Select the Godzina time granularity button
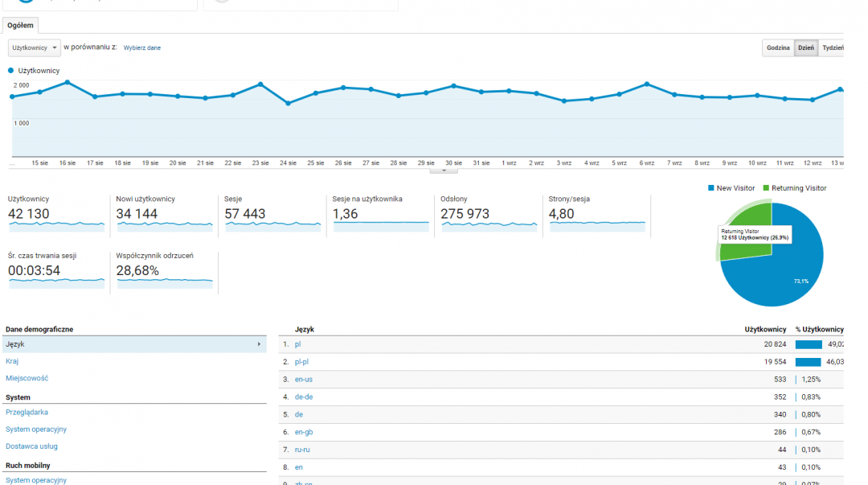Image resolution: width=868 pixels, height=485 pixels. click(777, 48)
